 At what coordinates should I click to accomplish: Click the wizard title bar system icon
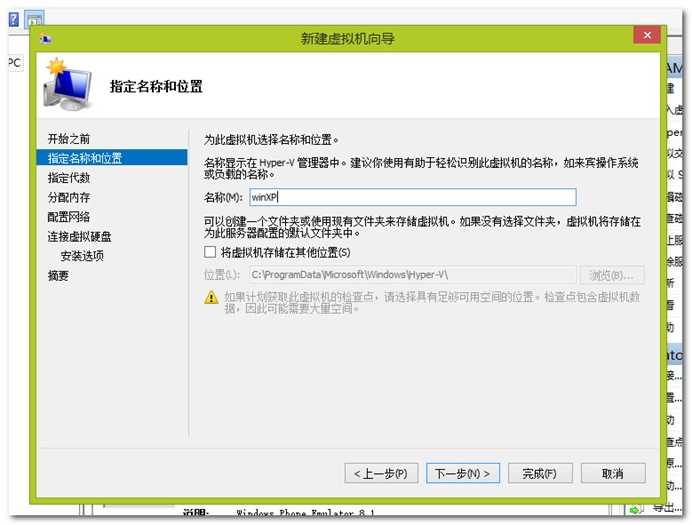(46, 40)
